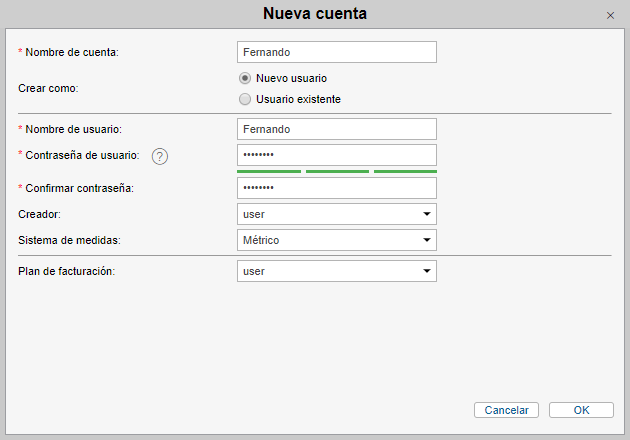630x440 pixels.
Task: Click the Métrico value in measurement combo
Action: 261,240
